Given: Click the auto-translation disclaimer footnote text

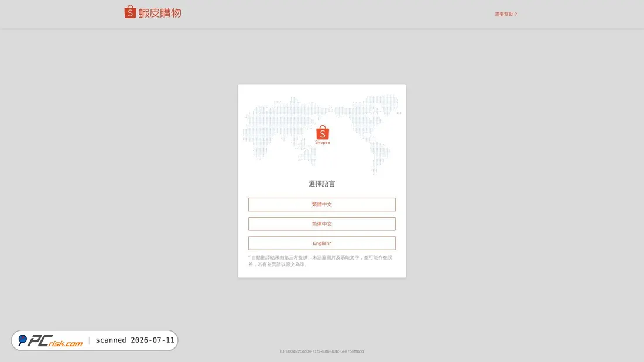Looking at the screenshot, I should coord(320,261).
